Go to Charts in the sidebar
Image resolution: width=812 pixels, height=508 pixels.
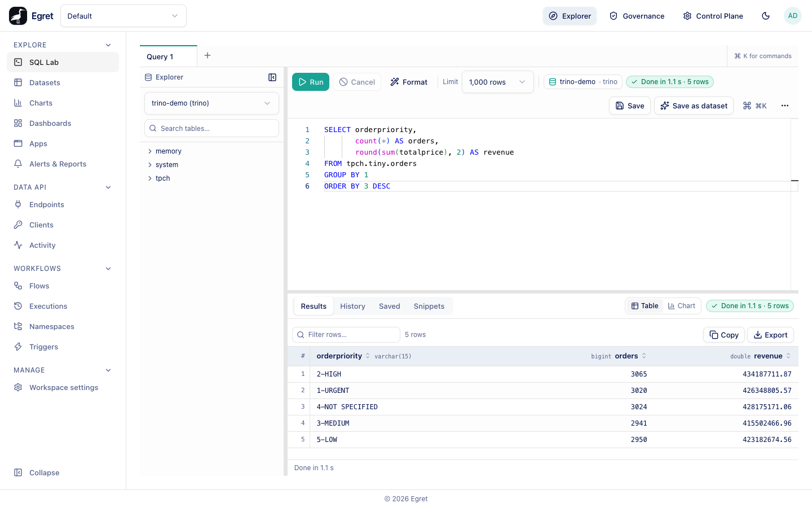pos(63,103)
